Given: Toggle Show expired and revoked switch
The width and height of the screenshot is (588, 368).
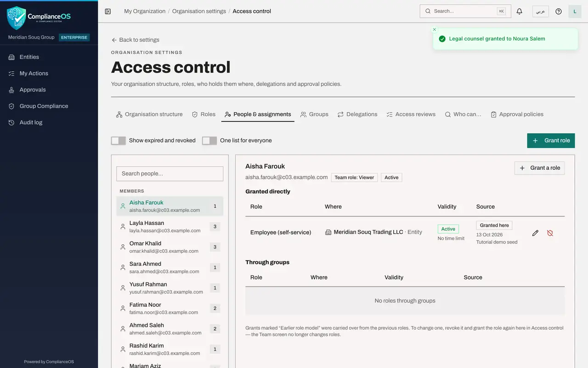Looking at the screenshot, I should coord(119,141).
